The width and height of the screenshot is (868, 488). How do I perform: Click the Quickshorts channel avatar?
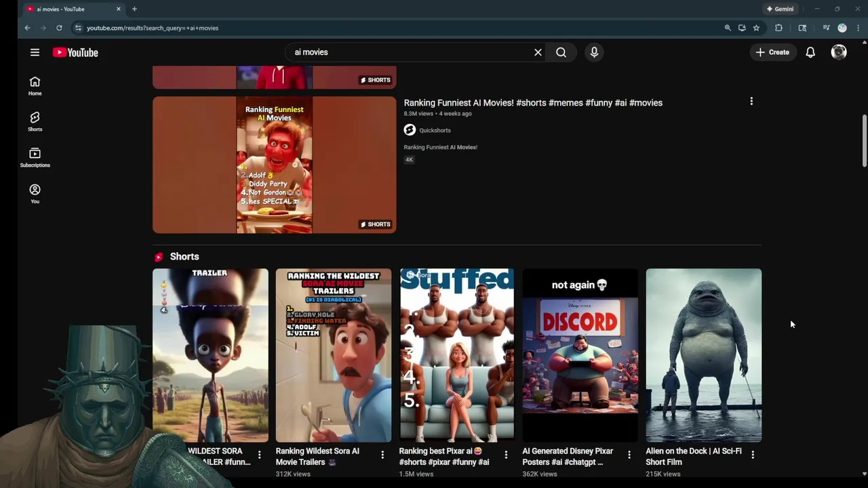click(410, 129)
